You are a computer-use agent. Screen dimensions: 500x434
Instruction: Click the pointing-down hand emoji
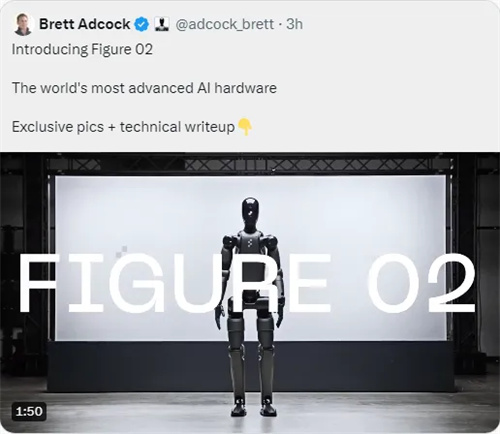245,127
